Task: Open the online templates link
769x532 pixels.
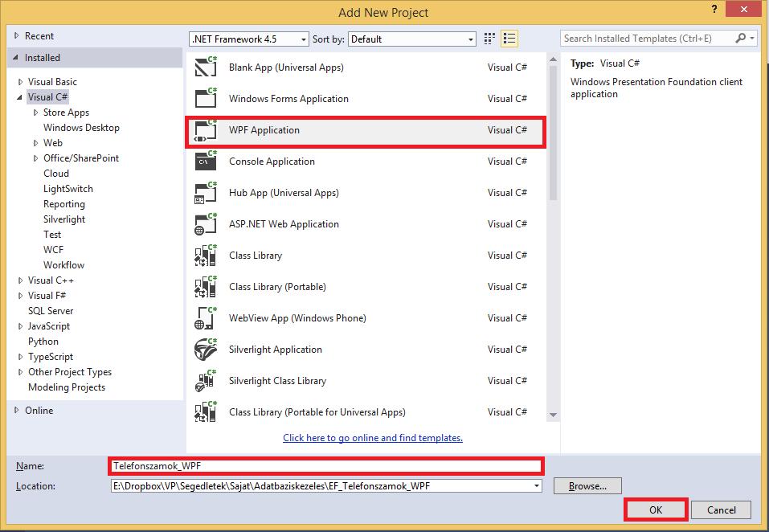Action: [x=373, y=438]
